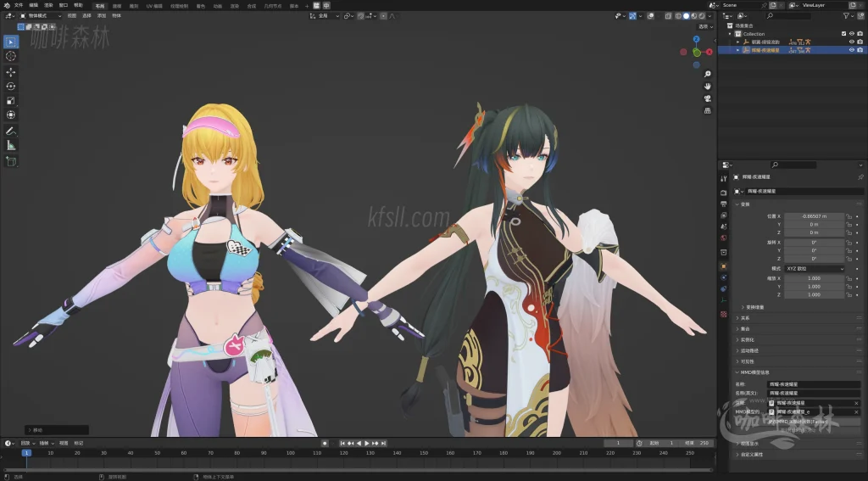This screenshot has height=481, width=868.
Task: Select the Cursor tool in left toolbar
Action: point(10,55)
